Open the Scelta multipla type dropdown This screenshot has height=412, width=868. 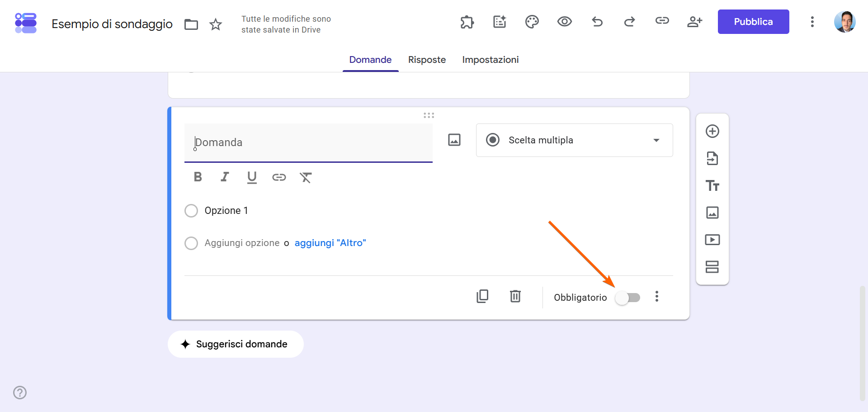(575, 140)
